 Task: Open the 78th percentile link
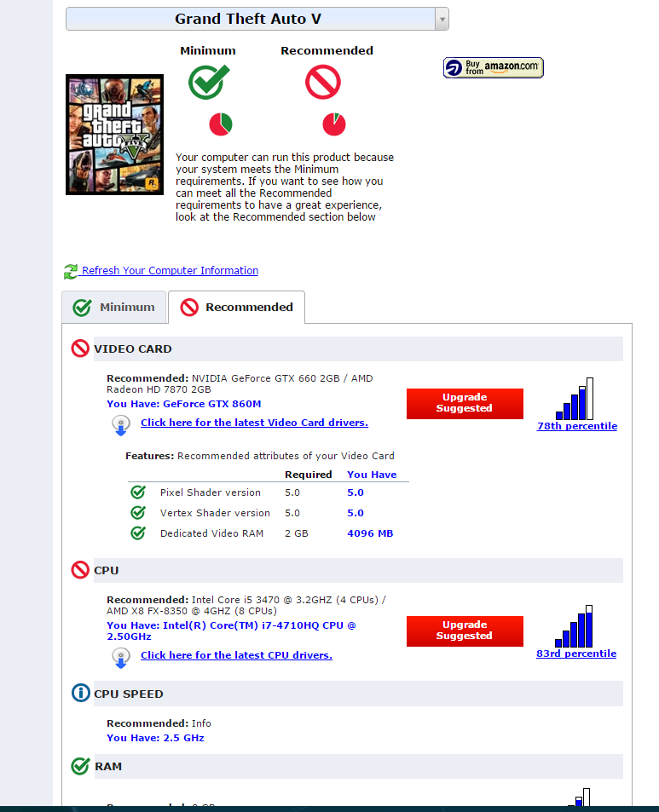click(577, 426)
